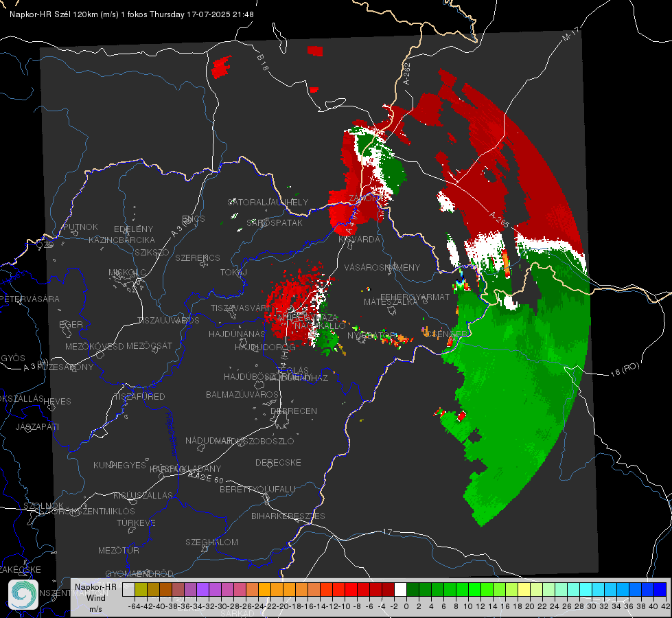Click the 'm/s' unit label in legend

(x=96, y=608)
